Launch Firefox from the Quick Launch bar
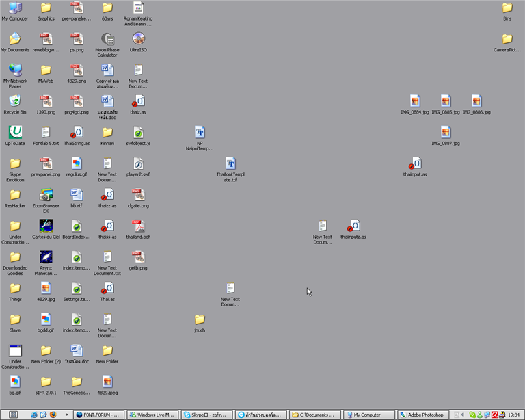Image resolution: width=525 pixels, height=420 pixels. click(x=53, y=415)
